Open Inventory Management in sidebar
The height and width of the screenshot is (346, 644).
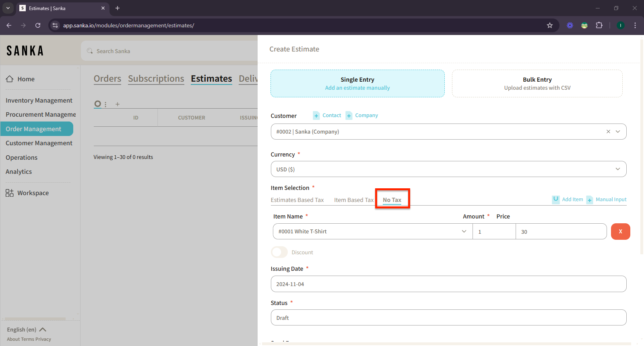(x=39, y=101)
